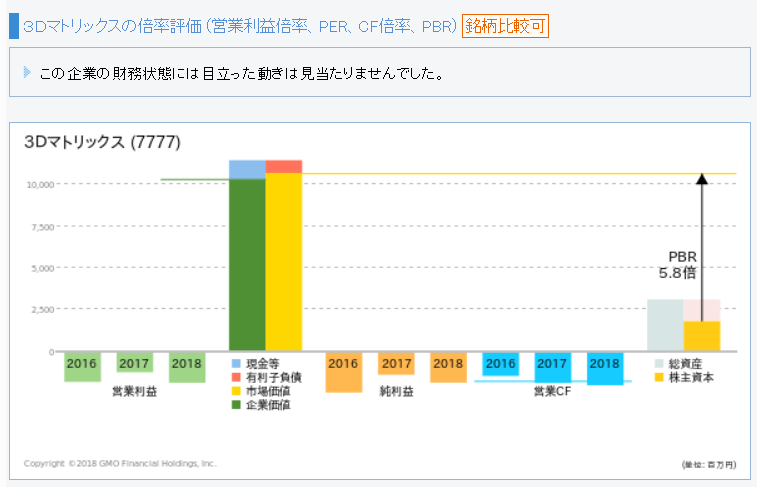Click the 2017 営業利益 green bar
This screenshot has height=487, width=757.
(x=135, y=362)
